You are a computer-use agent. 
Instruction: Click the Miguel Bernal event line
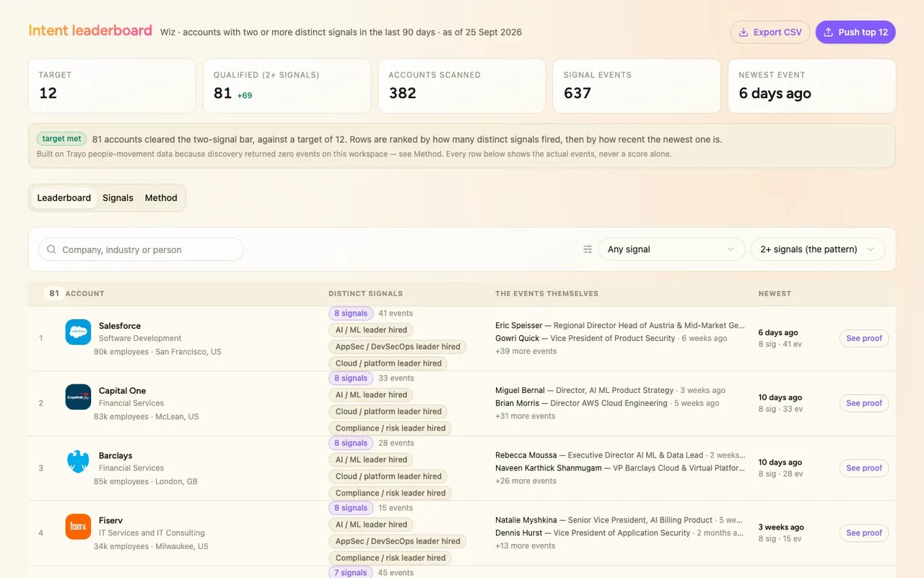pyautogui.click(x=610, y=390)
